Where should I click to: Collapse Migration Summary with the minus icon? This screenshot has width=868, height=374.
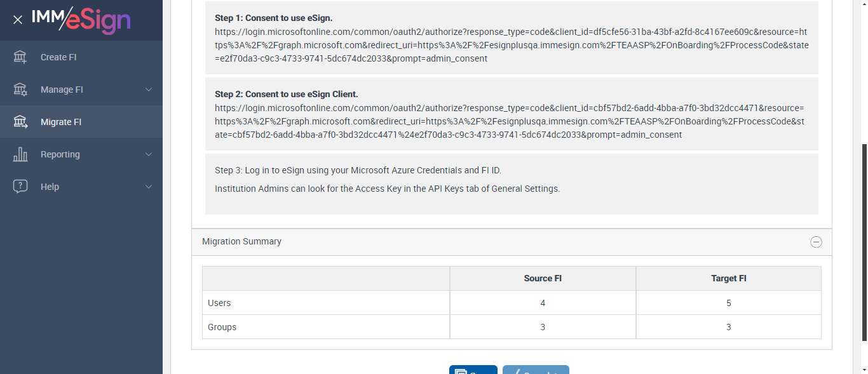point(816,242)
